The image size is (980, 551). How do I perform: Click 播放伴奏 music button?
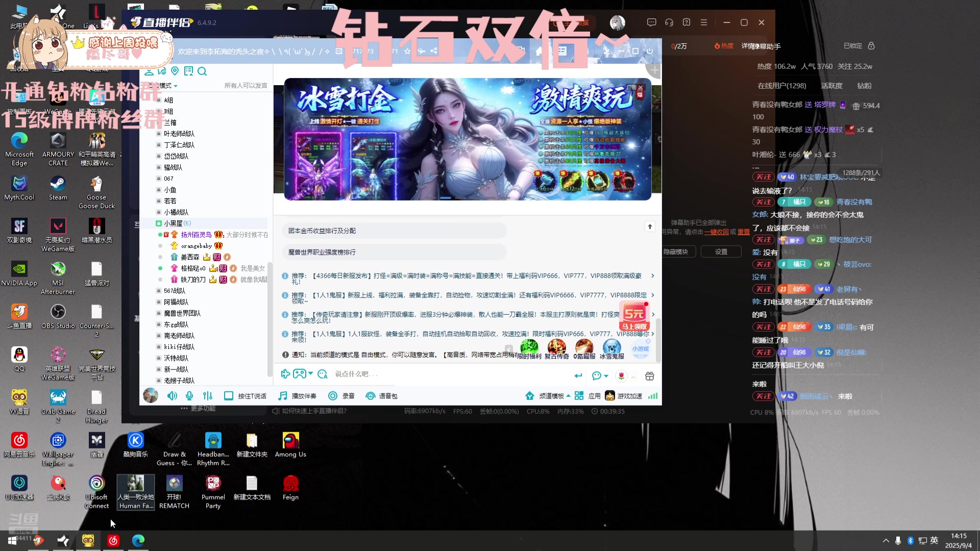coord(298,396)
